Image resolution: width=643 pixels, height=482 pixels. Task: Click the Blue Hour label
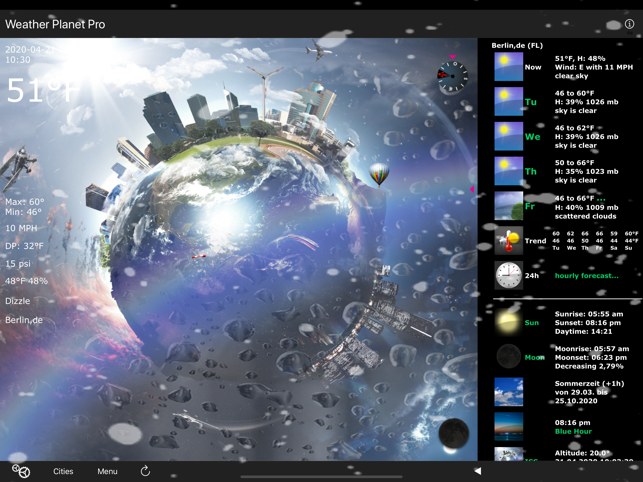(x=573, y=432)
